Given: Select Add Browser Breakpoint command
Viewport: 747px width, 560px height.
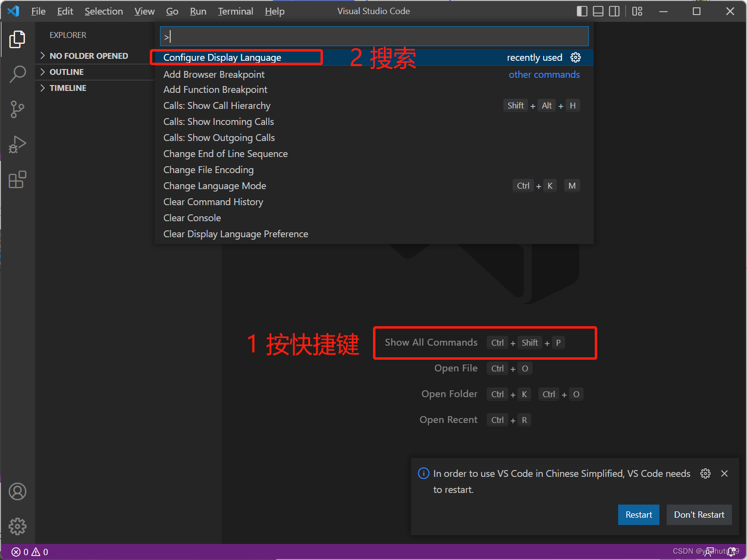Looking at the screenshot, I should (x=374, y=74).
